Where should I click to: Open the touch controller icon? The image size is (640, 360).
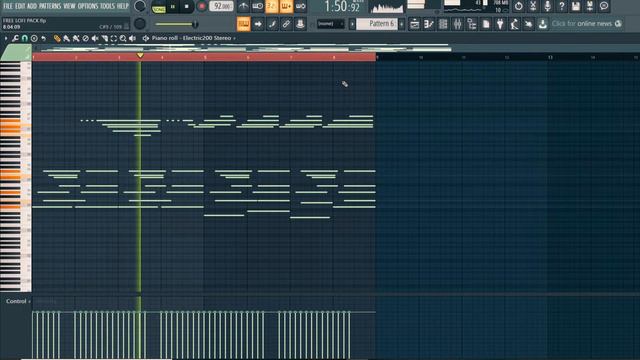point(529,24)
